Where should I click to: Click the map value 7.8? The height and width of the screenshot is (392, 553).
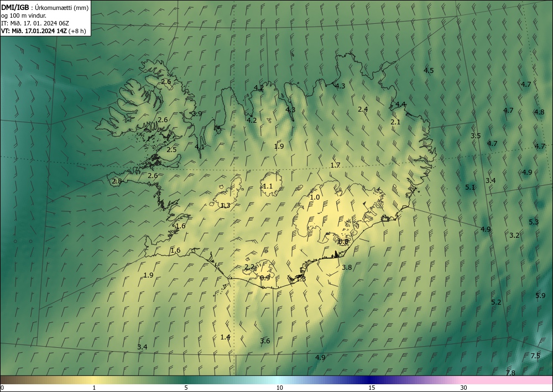click(510, 373)
